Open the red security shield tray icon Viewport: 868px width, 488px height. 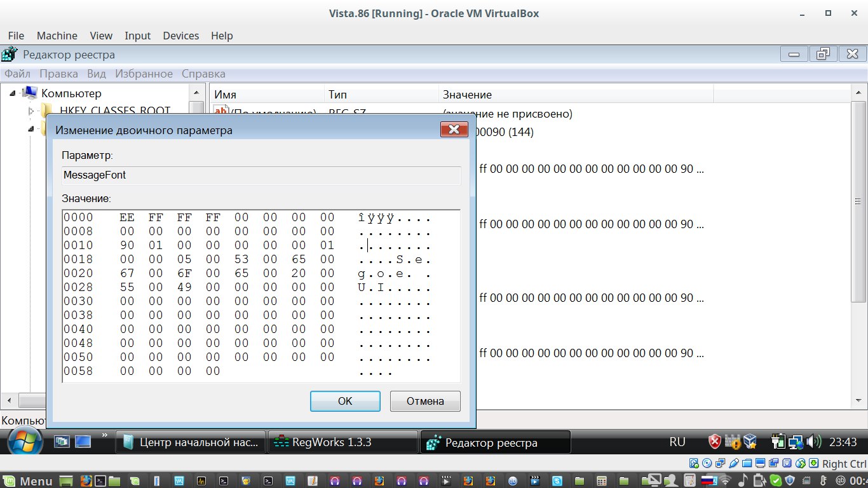coord(715,442)
